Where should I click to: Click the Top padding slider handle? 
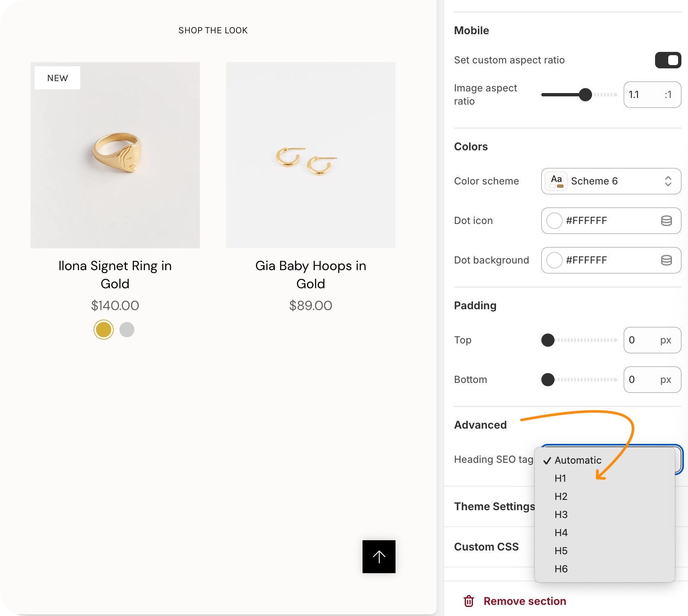pyautogui.click(x=548, y=340)
